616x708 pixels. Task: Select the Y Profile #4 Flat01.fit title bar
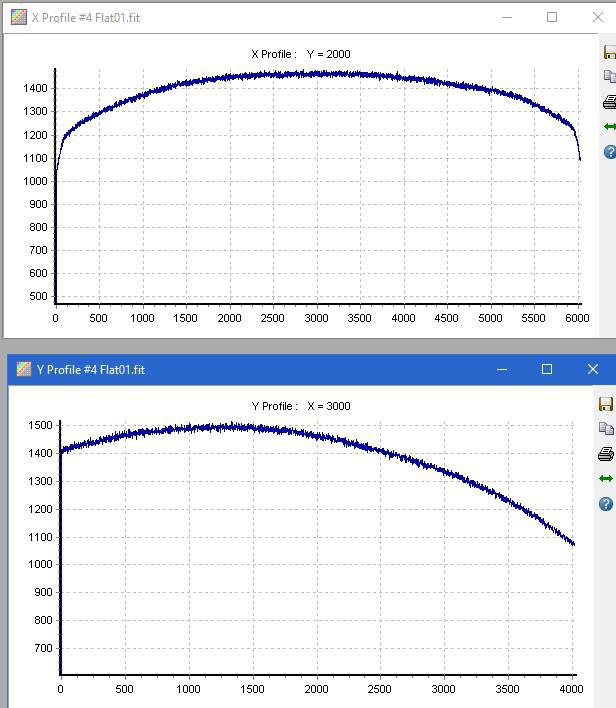click(253, 369)
